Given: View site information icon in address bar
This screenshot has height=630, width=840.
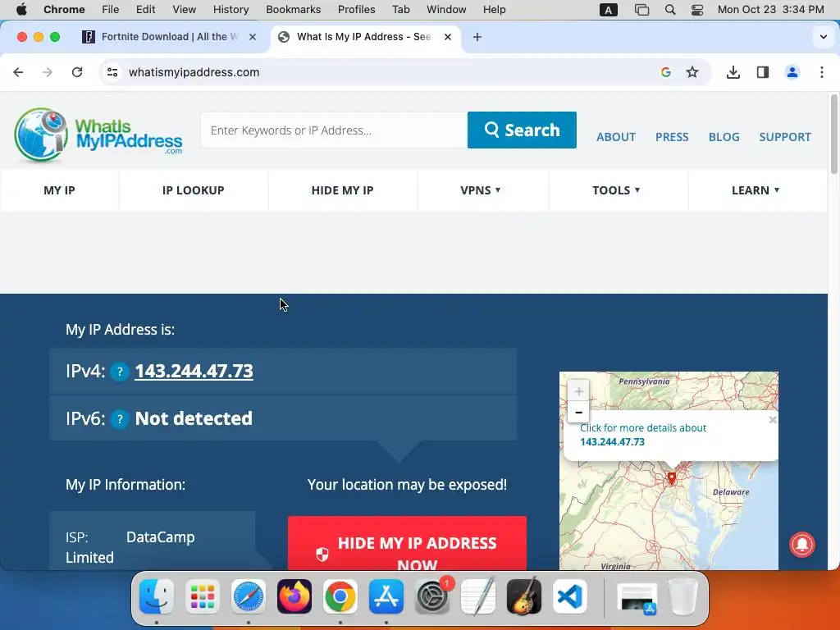Looking at the screenshot, I should pyautogui.click(x=112, y=72).
